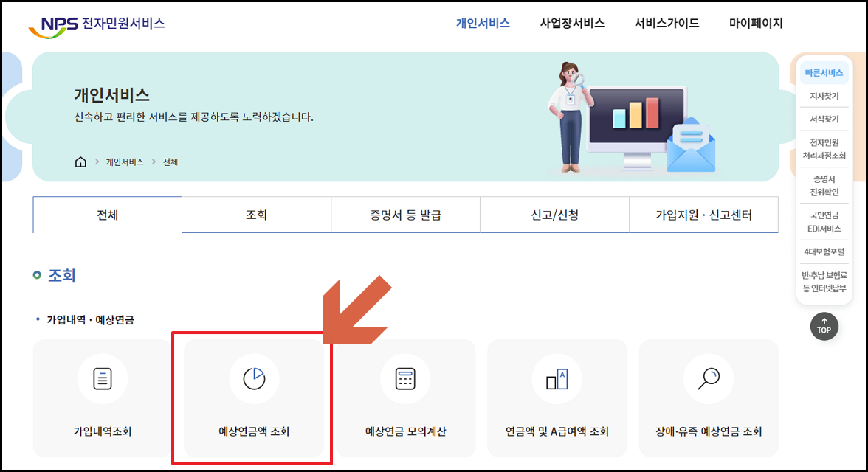Screen dimensions: 868x472
Task: Select the 신고/신청 tab
Action: click(x=554, y=214)
